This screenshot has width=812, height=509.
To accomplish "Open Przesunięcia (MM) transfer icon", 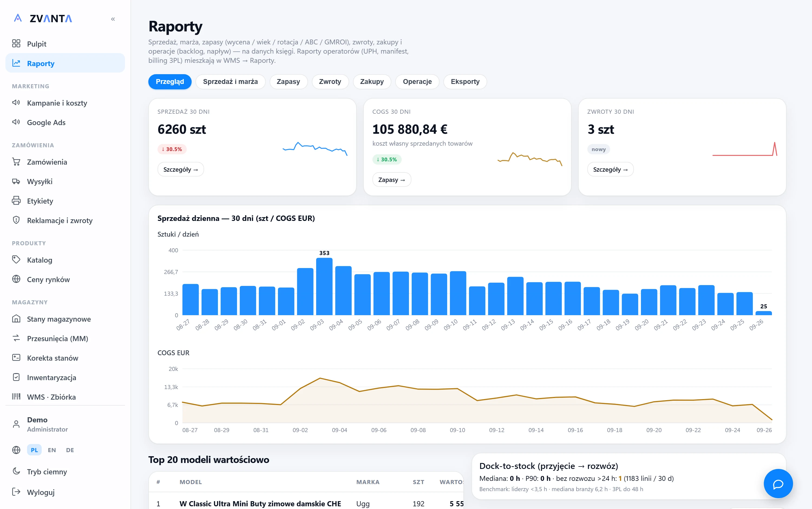I will coord(16,338).
